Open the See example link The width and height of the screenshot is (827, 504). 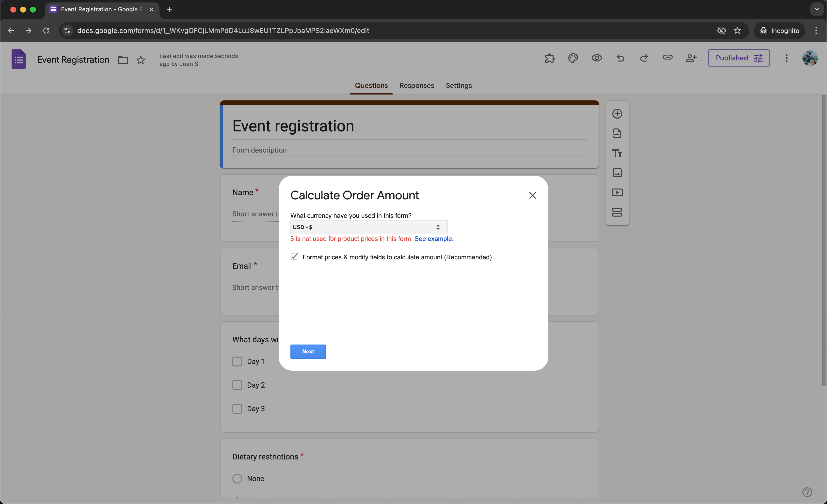tap(434, 239)
